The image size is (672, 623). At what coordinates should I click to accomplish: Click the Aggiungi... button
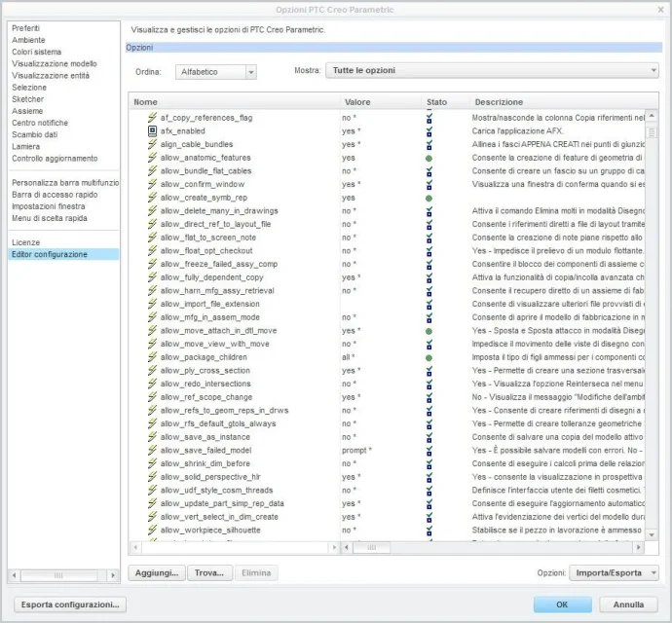pyautogui.click(x=157, y=573)
